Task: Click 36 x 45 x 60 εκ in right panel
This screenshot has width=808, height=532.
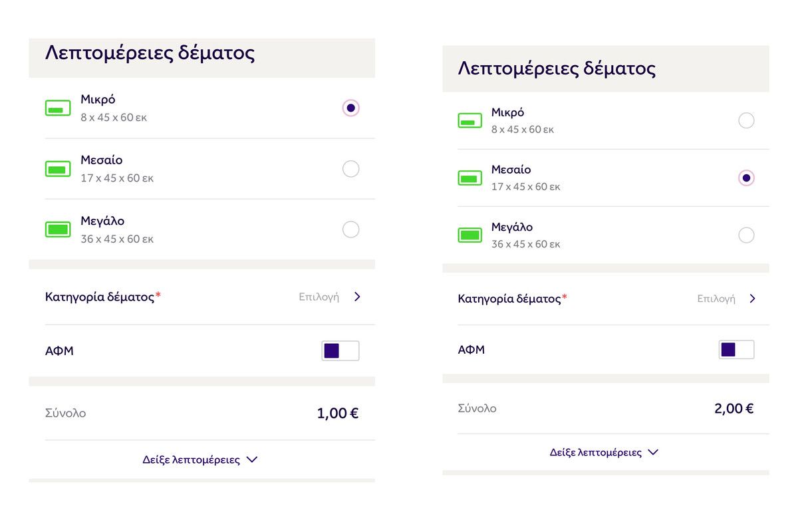Action: [x=526, y=244]
